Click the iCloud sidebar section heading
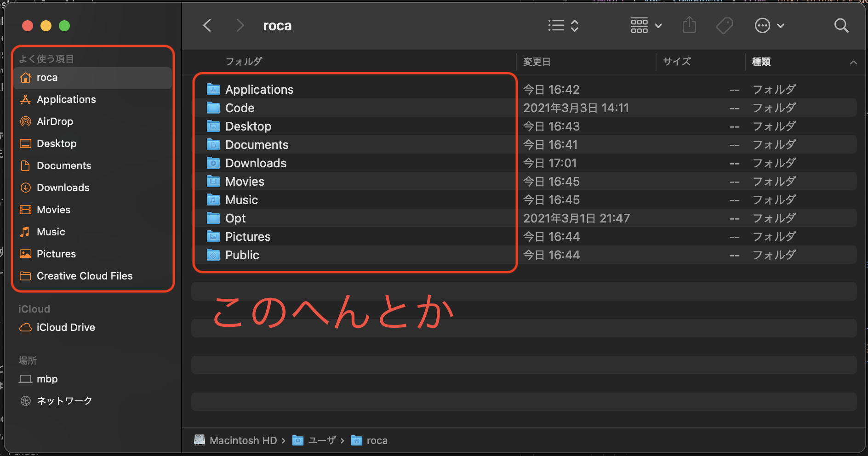 coord(34,309)
